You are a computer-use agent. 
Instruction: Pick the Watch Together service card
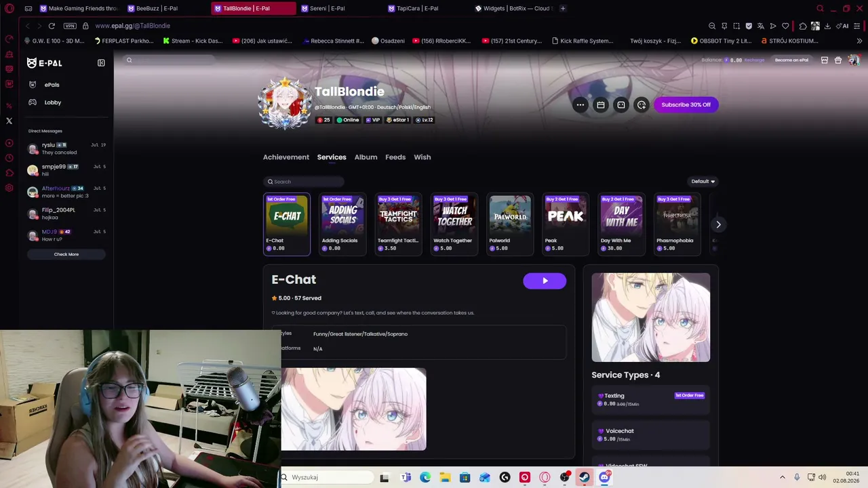click(x=454, y=224)
